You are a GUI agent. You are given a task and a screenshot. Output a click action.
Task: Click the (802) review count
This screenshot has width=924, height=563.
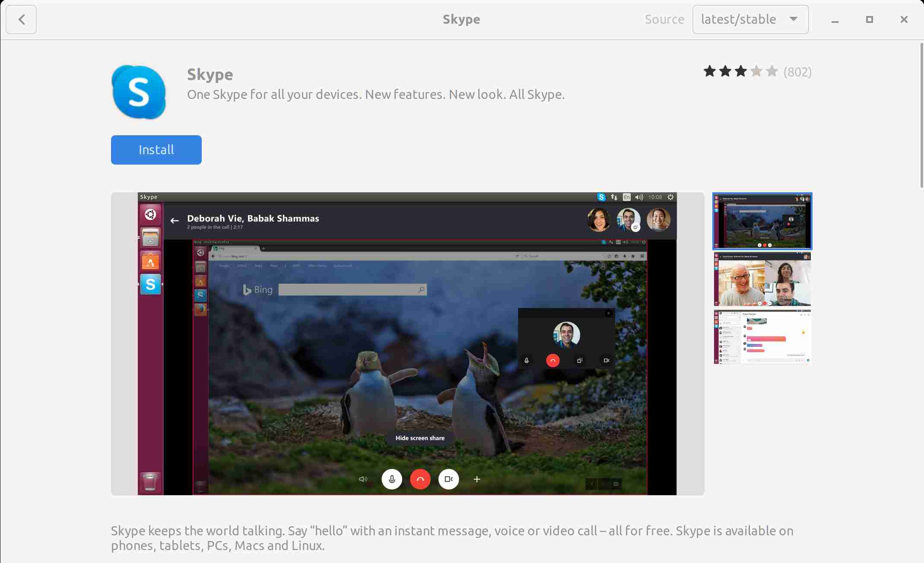tap(797, 72)
